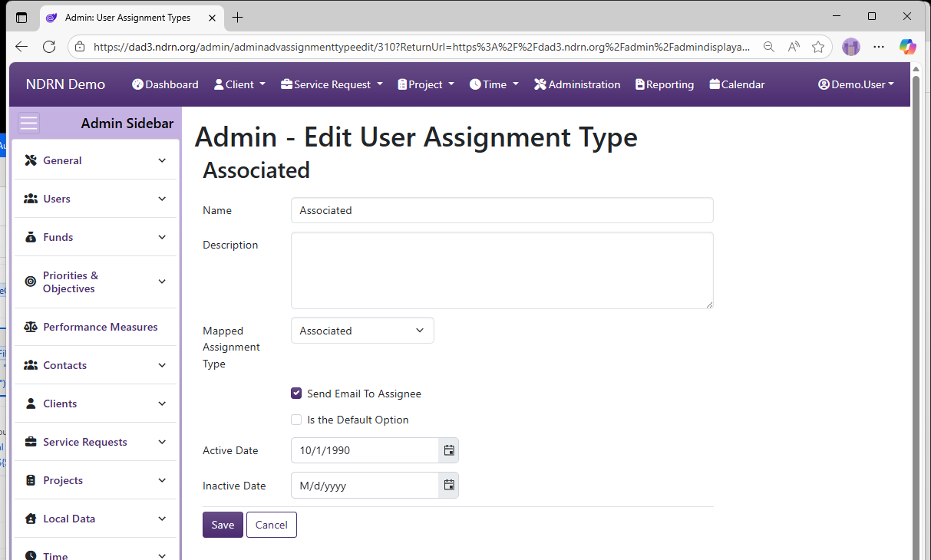Click the Inactive Date input field
931x560 pixels.
(x=365, y=485)
